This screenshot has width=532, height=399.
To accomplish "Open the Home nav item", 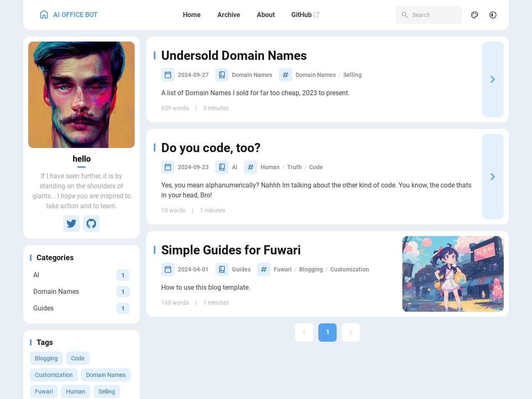I will coord(192,15).
